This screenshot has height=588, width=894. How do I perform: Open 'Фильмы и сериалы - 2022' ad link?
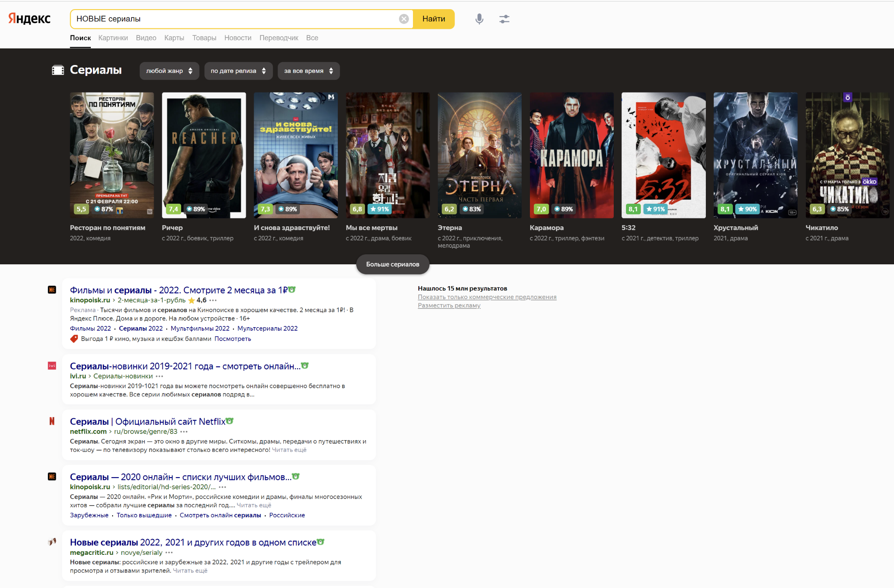[x=179, y=290]
